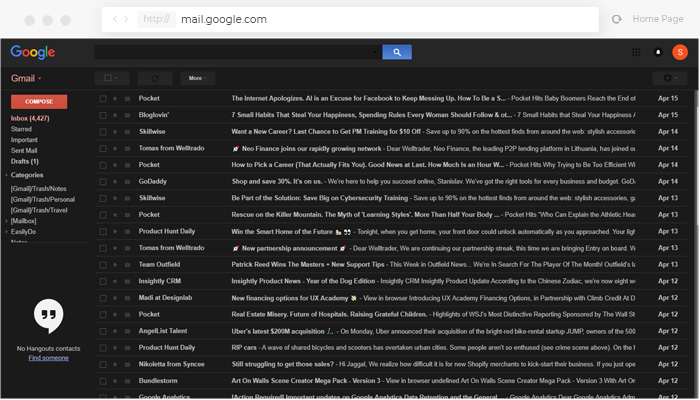Click the refresh mail button
This screenshot has width=700, height=400.
point(155,78)
